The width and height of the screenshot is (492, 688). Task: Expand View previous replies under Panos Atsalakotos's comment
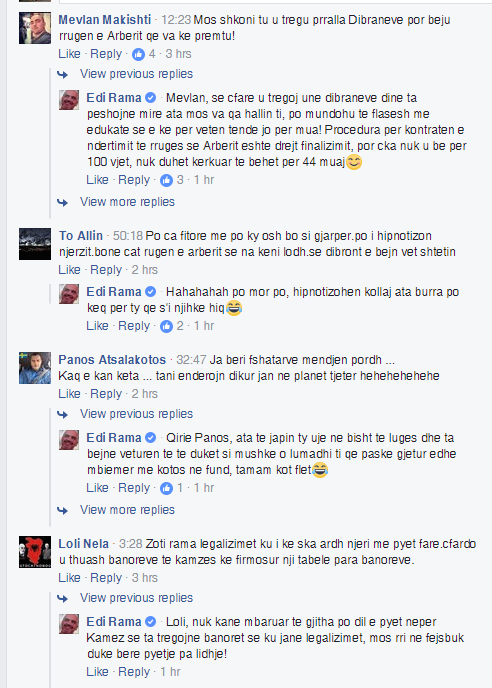(136, 414)
